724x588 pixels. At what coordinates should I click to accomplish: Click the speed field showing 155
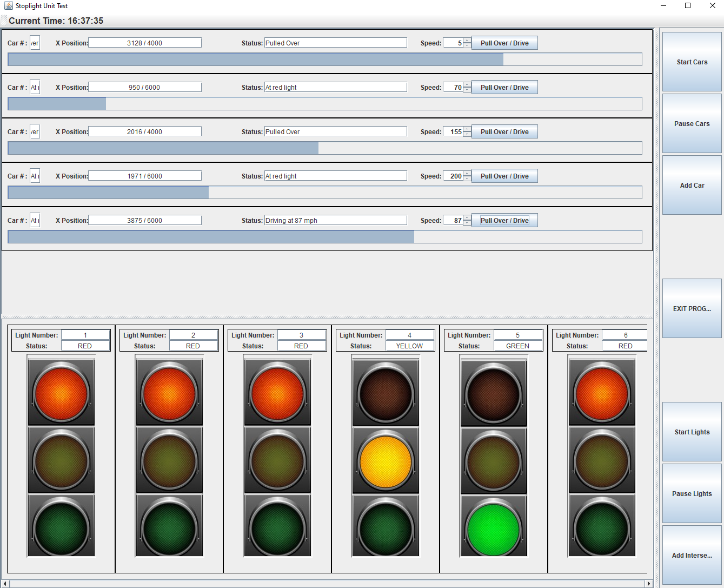tap(453, 132)
